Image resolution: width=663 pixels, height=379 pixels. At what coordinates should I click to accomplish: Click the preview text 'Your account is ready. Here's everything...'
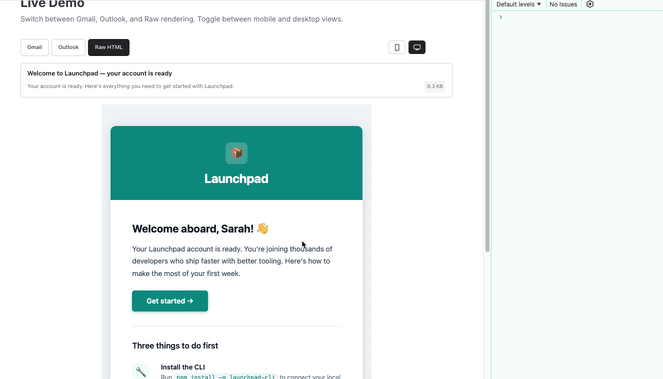click(131, 86)
